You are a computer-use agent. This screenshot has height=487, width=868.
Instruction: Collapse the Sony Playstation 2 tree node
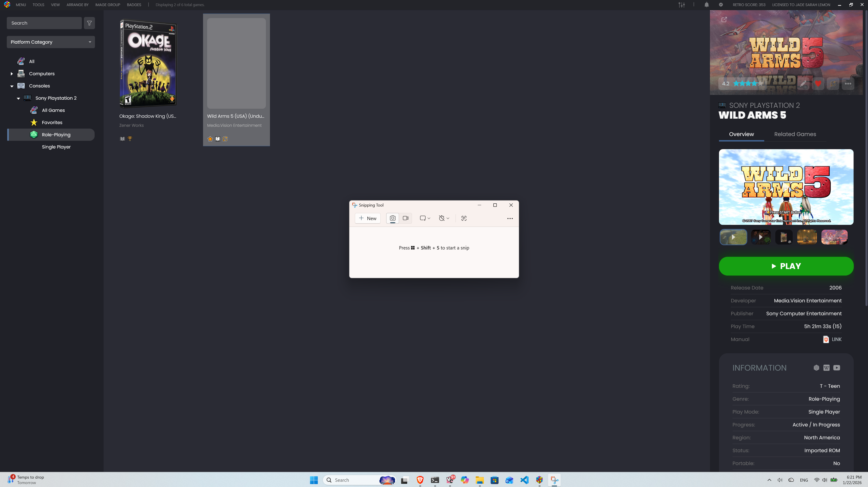click(x=19, y=98)
